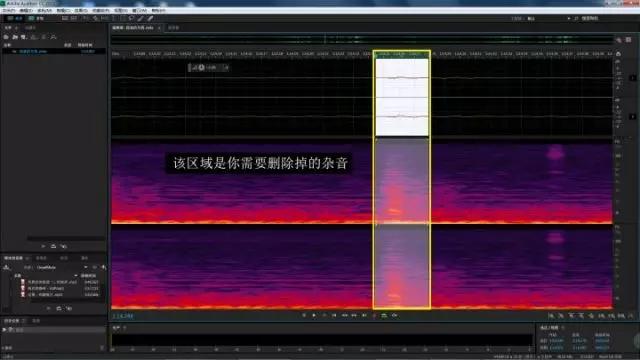Screen dimensions: 640x360
Task: Click the Open File icon in Files panel
Action: [6, 37]
